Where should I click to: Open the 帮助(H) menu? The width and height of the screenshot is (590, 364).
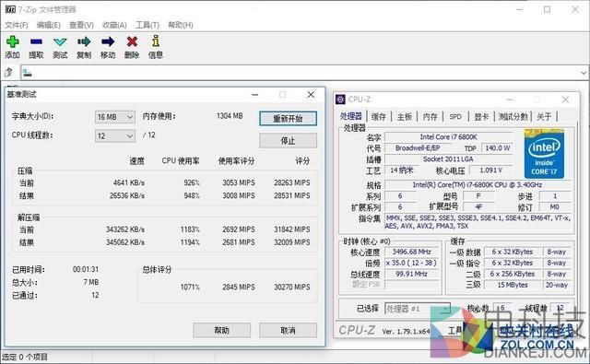coord(181,25)
